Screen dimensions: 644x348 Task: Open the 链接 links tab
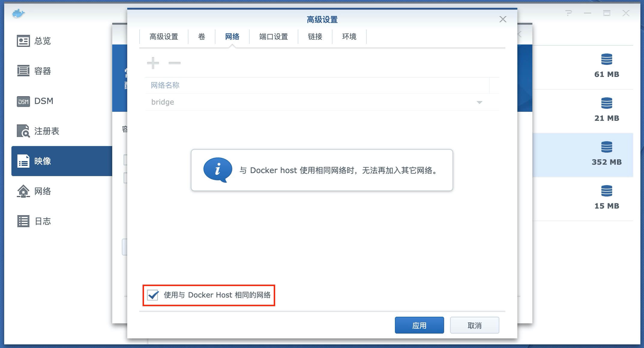click(x=315, y=37)
